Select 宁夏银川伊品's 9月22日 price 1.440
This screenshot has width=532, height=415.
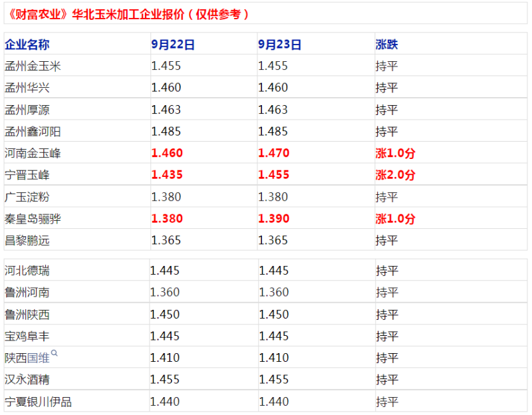pyautogui.click(x=165, y=402)
